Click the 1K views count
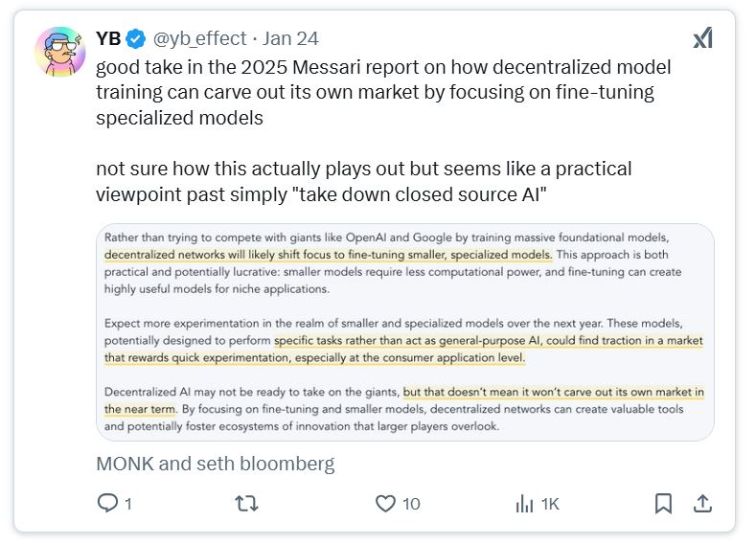Image resolution: width=756 pixels, height=545 pixels. pos(550,504)
